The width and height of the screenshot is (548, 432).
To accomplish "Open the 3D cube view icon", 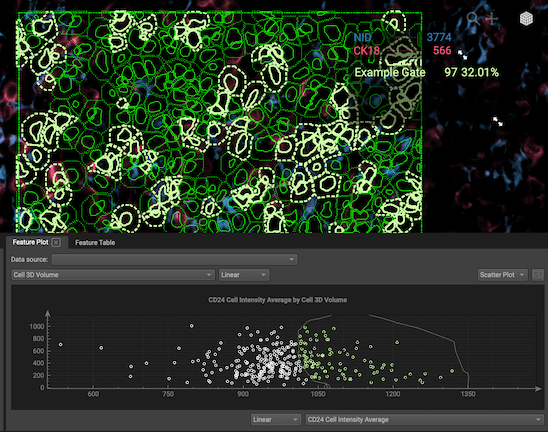I will pos(526,19).
